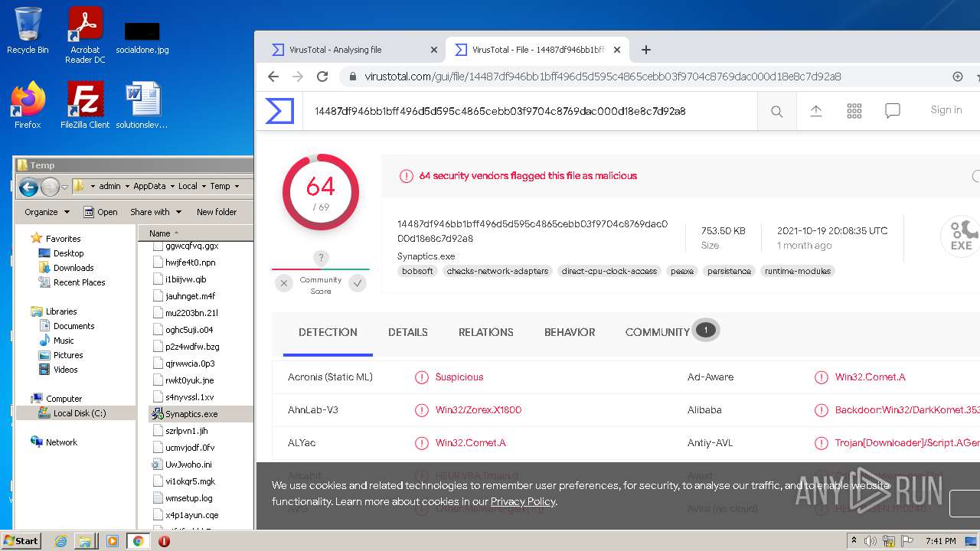Open the Privacy Policy link
980x551 pixels.
[x=523, y=502]
